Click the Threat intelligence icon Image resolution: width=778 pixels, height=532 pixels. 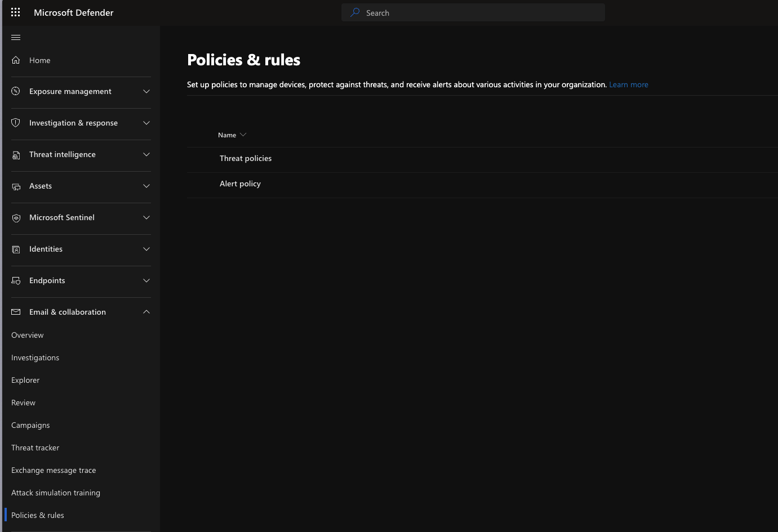pyautogui.click(x=16, y=155)
